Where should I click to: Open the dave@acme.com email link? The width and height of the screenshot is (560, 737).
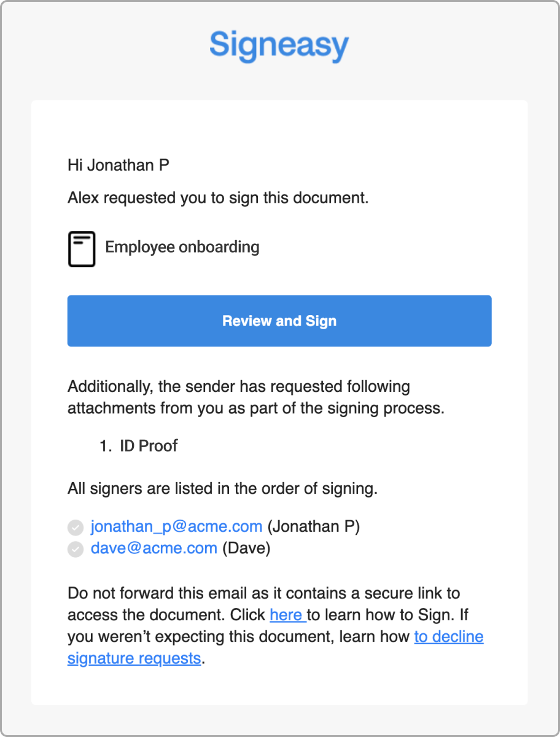pyautogui.click(x=154, y=548)
